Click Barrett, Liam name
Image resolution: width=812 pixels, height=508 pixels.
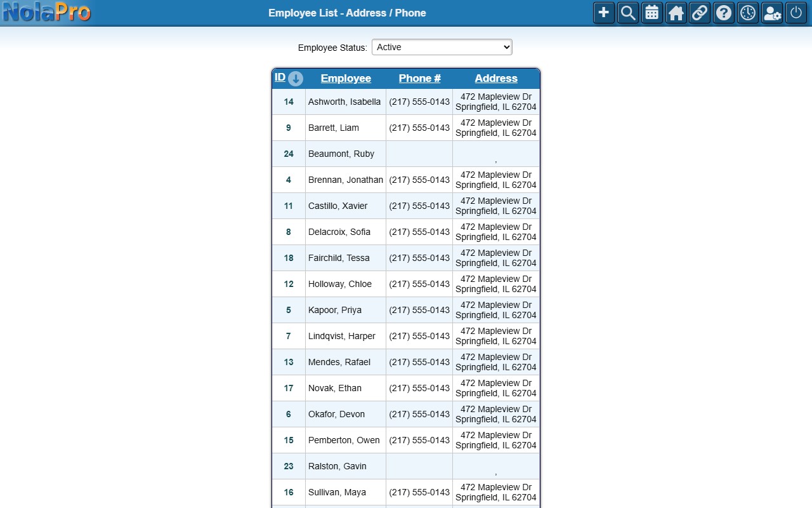[x=334, y=128]
